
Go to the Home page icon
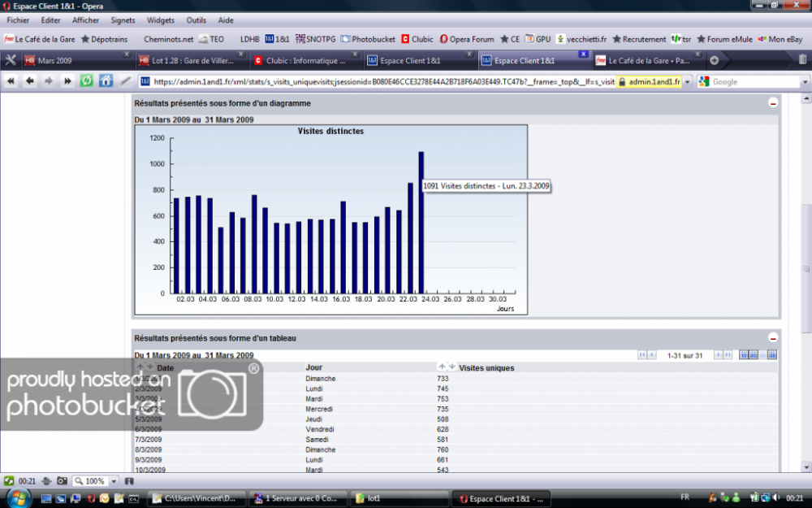click(106, 81)
